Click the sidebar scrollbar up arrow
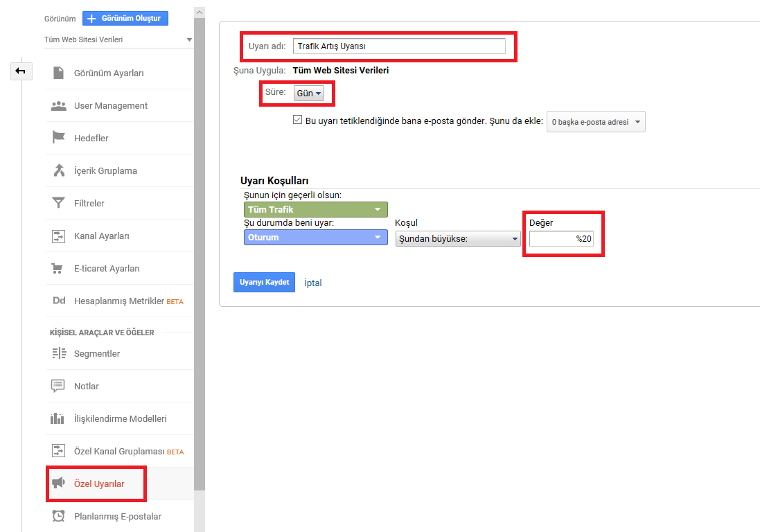760x532 pixels. click(200, 12)
